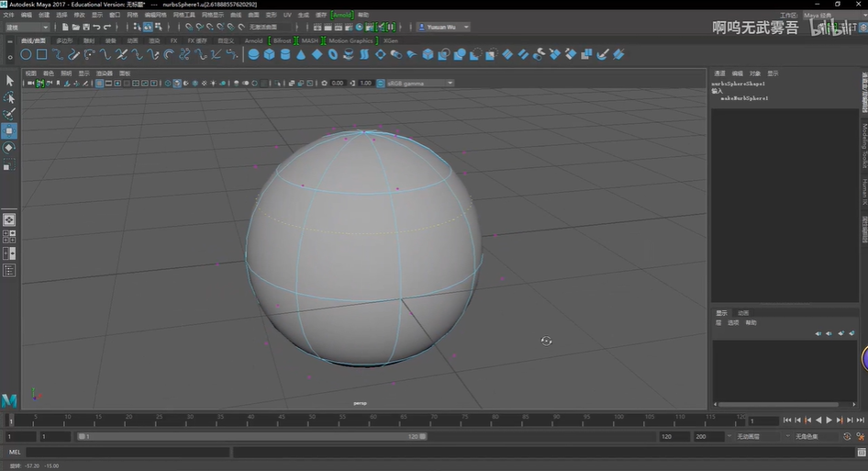Click the loft surface shelf icon
This screenshot has width=868, height=471.
(364, 54)
